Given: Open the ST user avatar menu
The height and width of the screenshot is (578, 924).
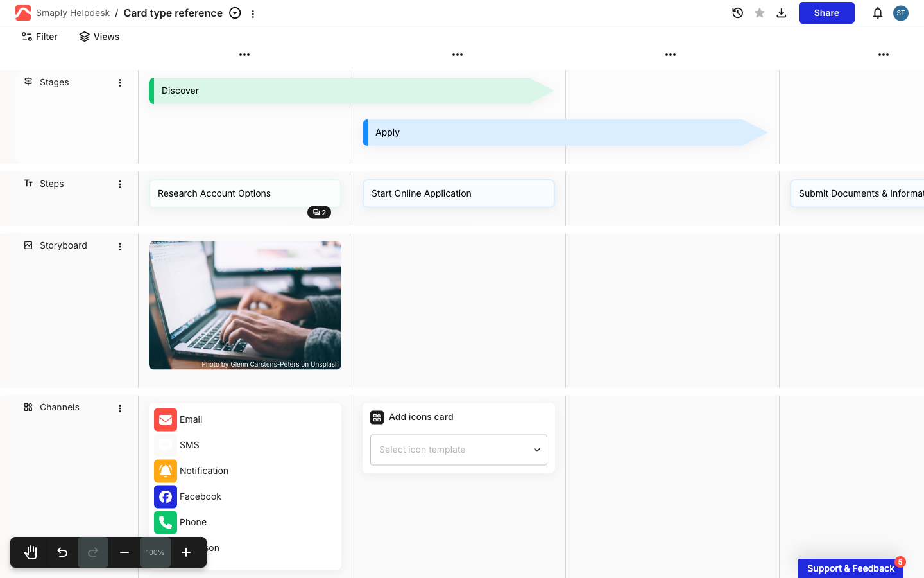Looking at the screenshot, I should pyautogui.click(x=901, y=13).
